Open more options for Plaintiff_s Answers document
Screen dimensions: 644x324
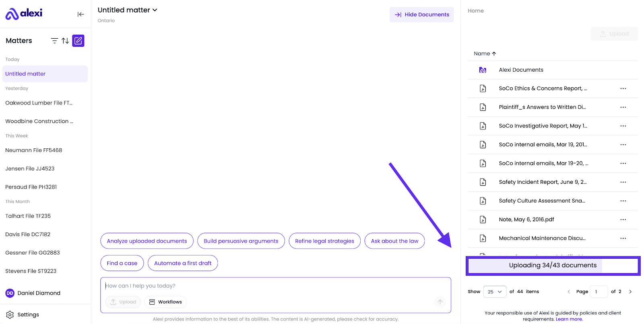click(623, 107)
